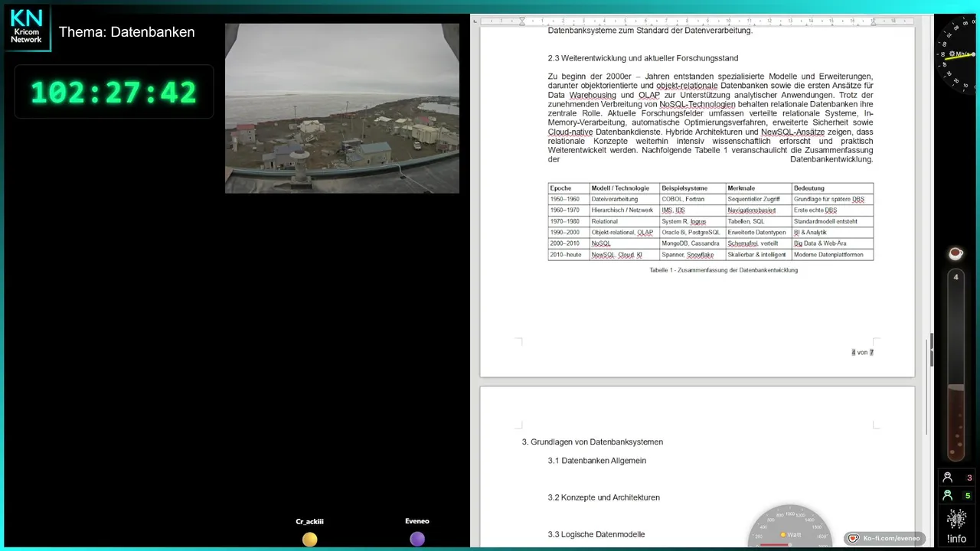Click the 'Moderne Datenplattformen' table cell
The image size is (980, 551).
click(x=832, y=255)
